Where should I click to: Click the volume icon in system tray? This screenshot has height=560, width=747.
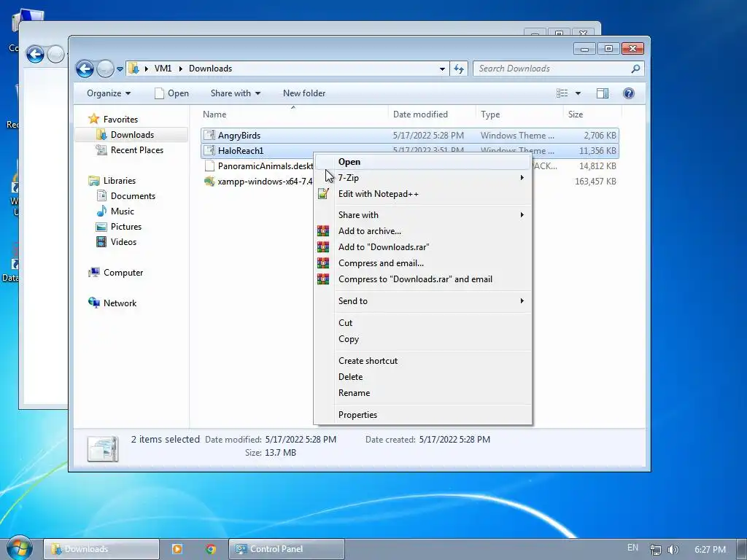pos(673,550)
